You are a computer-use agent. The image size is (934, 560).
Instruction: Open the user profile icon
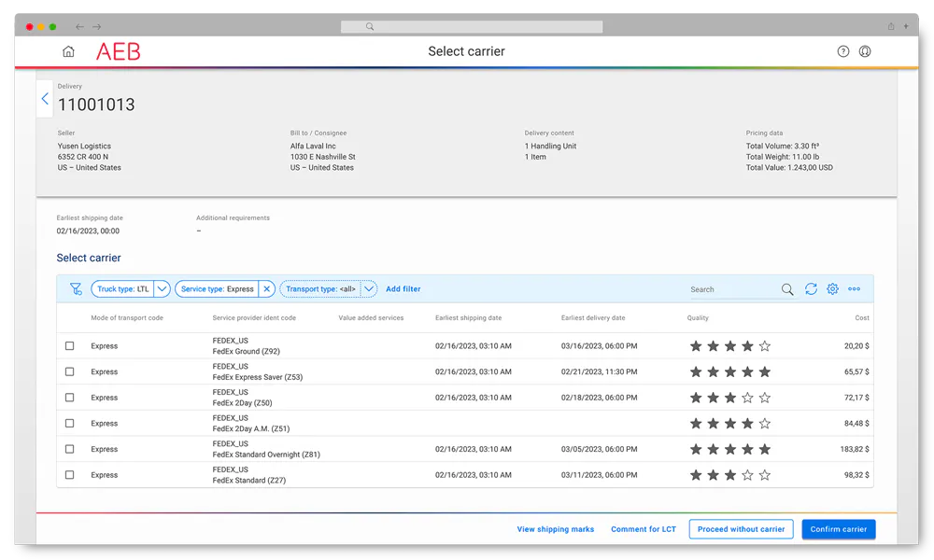(x=865, y=51)
